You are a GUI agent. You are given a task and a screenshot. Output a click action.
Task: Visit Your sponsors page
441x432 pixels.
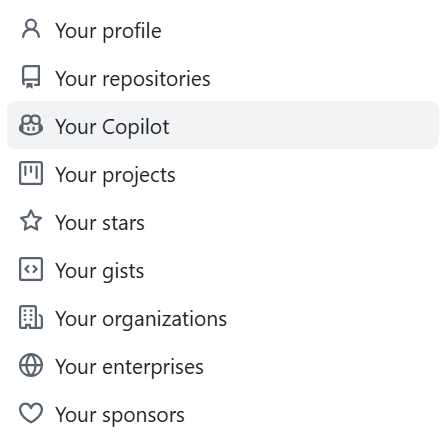click(x=223, y=414)
